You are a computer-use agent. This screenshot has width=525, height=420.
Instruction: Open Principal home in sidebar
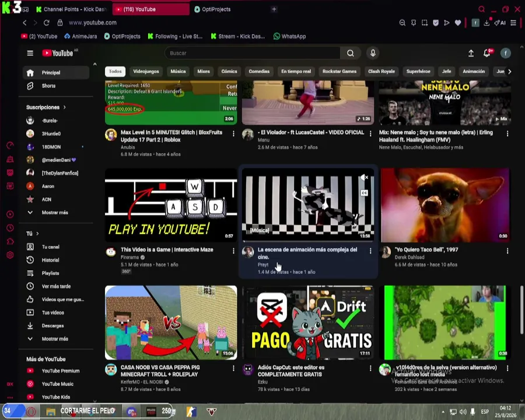pos(56,73)
